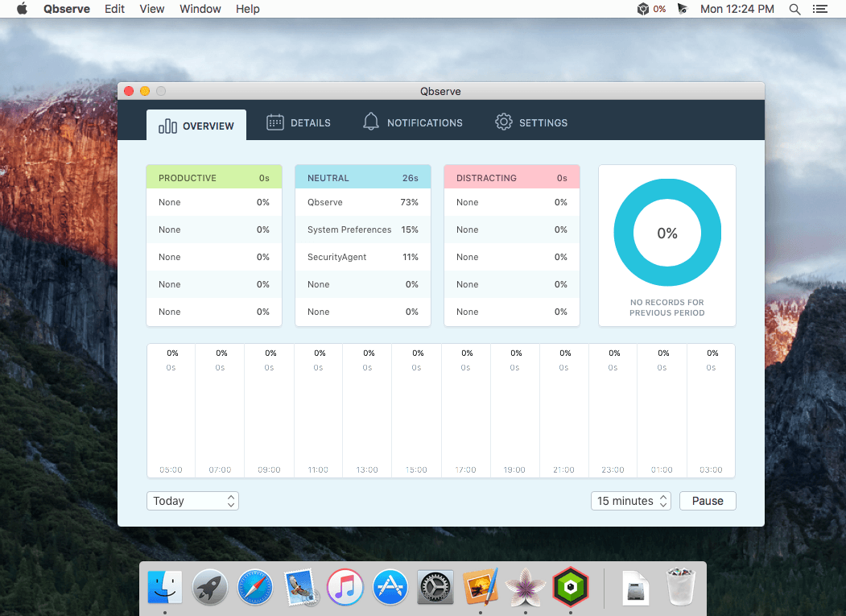The image size is (846, 616).
Task: Open Launchpad rocket icon in Dock
Action: 210,586
